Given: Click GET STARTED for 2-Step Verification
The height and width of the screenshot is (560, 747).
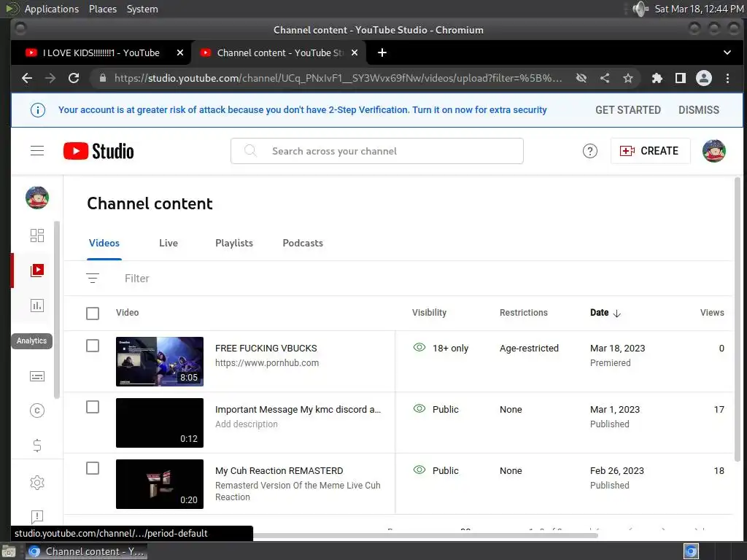Looking at the screenshot, I should (x=628, y=110).
